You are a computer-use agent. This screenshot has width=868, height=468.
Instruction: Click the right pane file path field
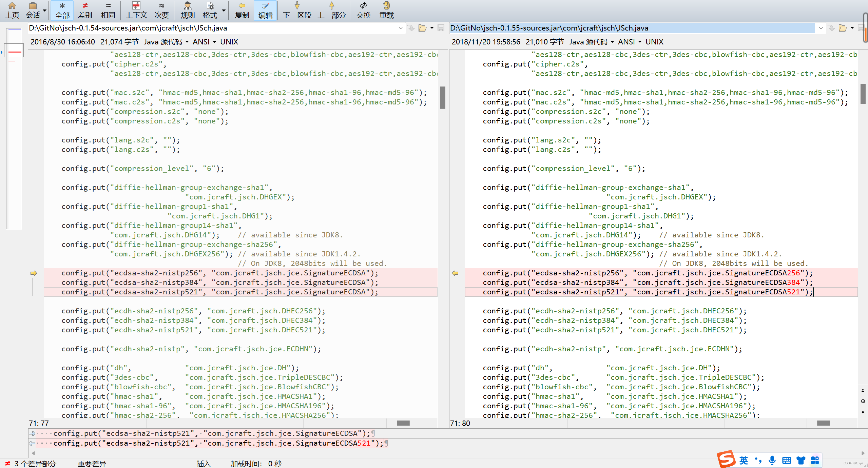click(x=631, y=28)
